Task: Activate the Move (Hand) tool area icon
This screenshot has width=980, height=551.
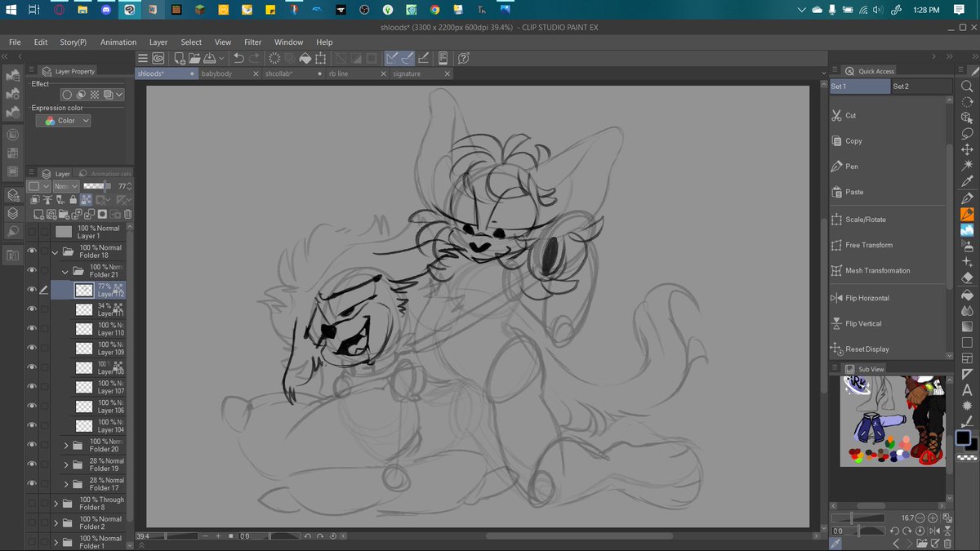Action: pos(967,149)
